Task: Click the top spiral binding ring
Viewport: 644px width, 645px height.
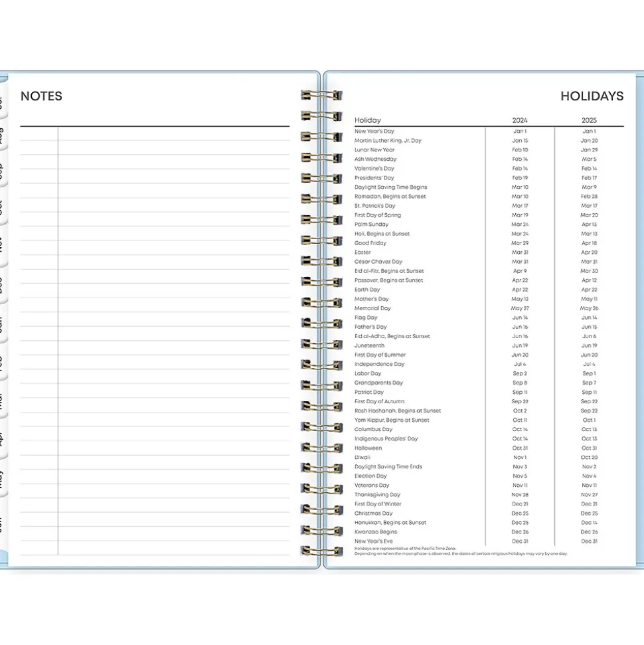Action: [321, 96]
